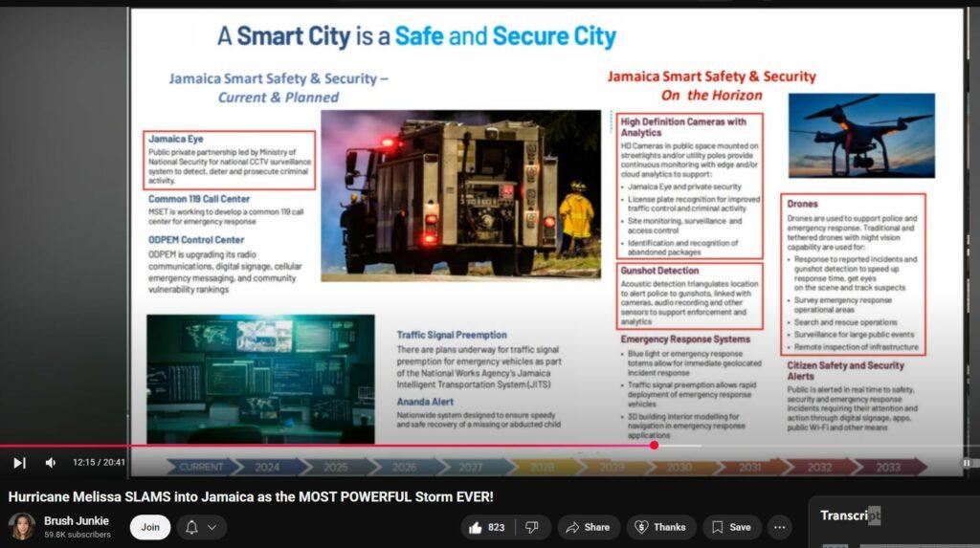Click the play/next video control
This screenshot has height=548, width=980.
tap(19, 463)
